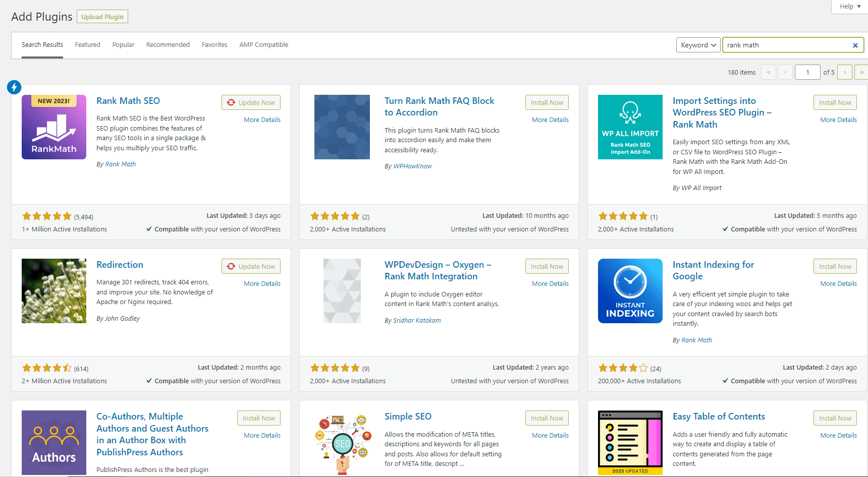This screenshot has height=477, width=868.
Task: Click the Redirection plugin title
Action: point(120,265)
